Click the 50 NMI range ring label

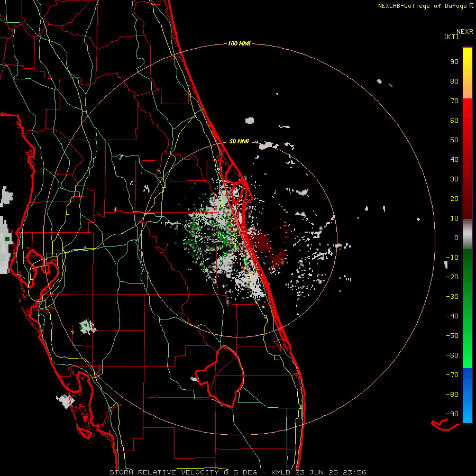coord(239,141)
